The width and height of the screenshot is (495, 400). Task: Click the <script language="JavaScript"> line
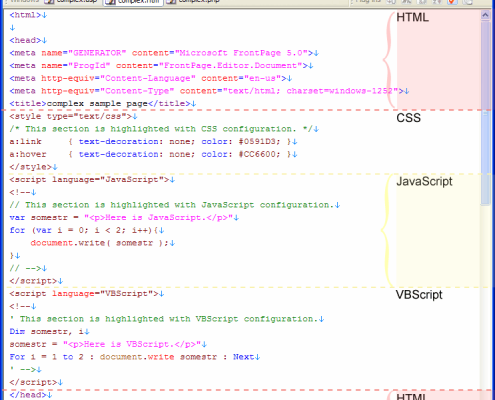pyautogui.click(x=92, y=180)
